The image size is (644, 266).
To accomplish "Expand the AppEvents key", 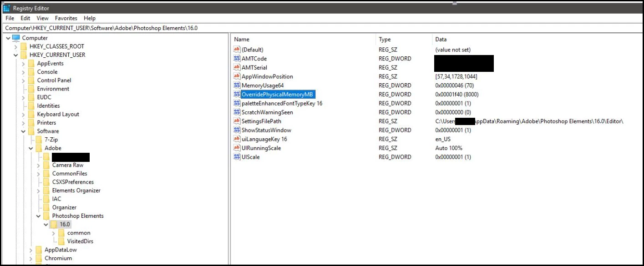I will pyautogui.click(x=23, y=64).
